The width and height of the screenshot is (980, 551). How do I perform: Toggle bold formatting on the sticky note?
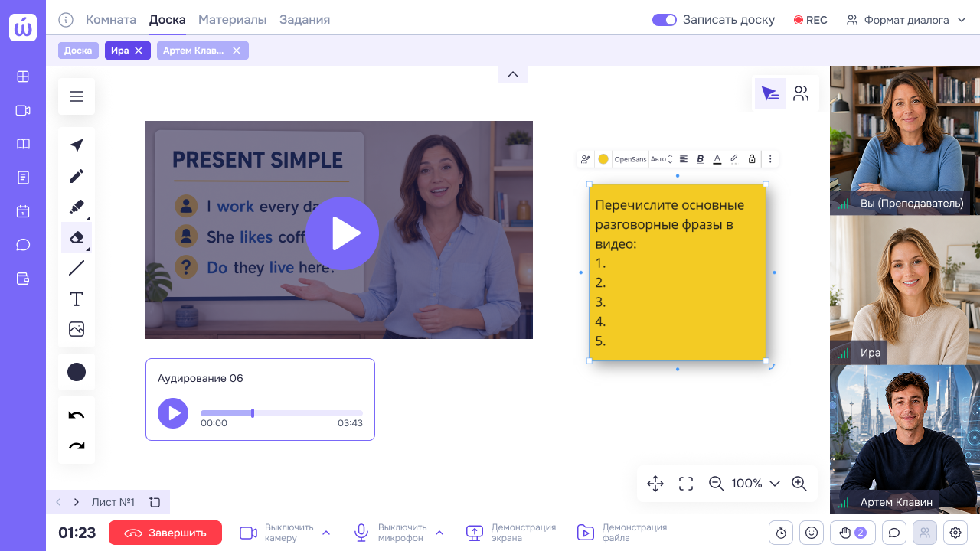[700, 159]
